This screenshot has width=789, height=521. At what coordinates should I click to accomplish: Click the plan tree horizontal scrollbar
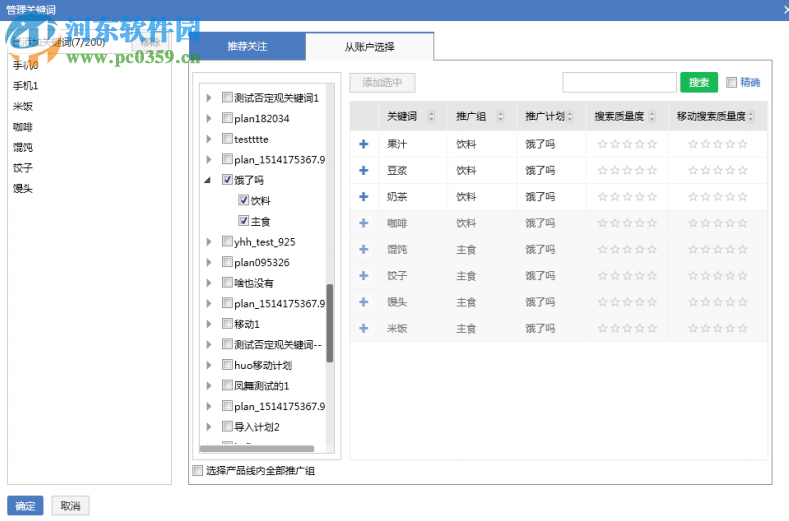pyautogui.click(x=257, y=449)
